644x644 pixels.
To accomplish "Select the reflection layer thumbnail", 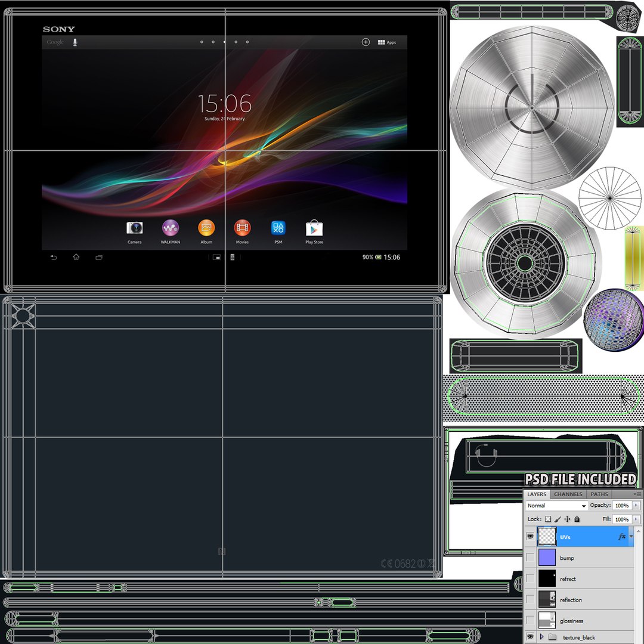I will [x=547, y=600].
